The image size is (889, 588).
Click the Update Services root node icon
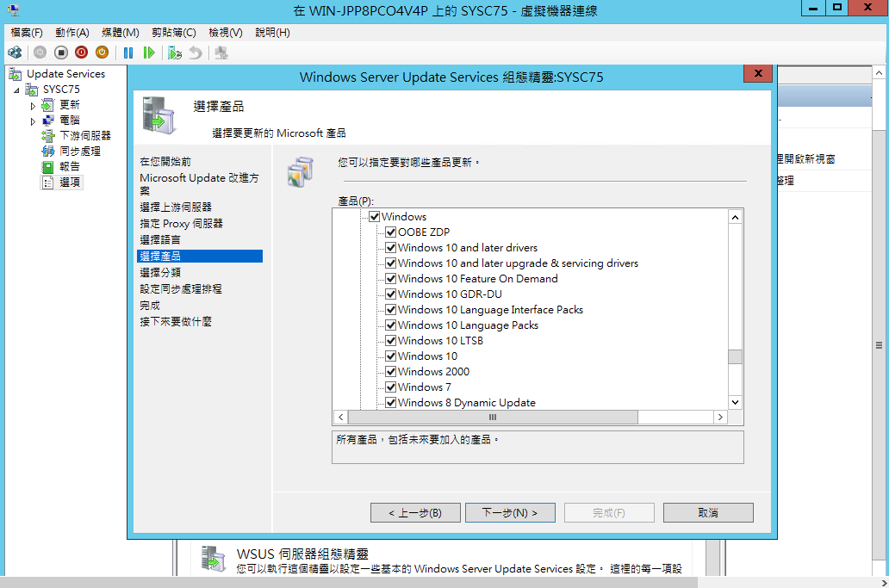pos(16,74)
